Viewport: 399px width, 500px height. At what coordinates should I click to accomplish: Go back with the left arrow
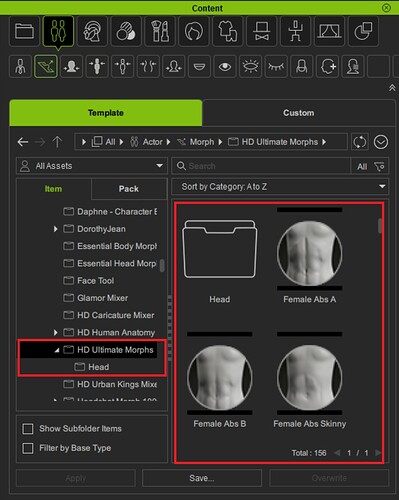point(23,142)
